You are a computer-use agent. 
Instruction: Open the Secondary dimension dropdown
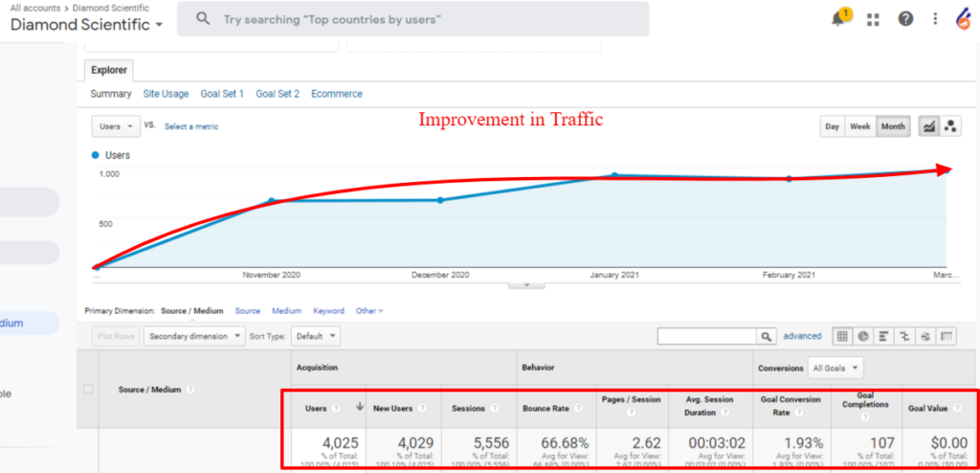click(194, 336)
